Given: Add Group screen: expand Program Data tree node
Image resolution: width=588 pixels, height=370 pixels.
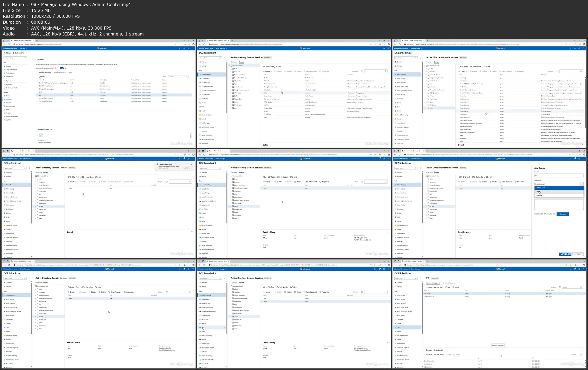Looking at the screenshot, I should click(x=426, y=209).
